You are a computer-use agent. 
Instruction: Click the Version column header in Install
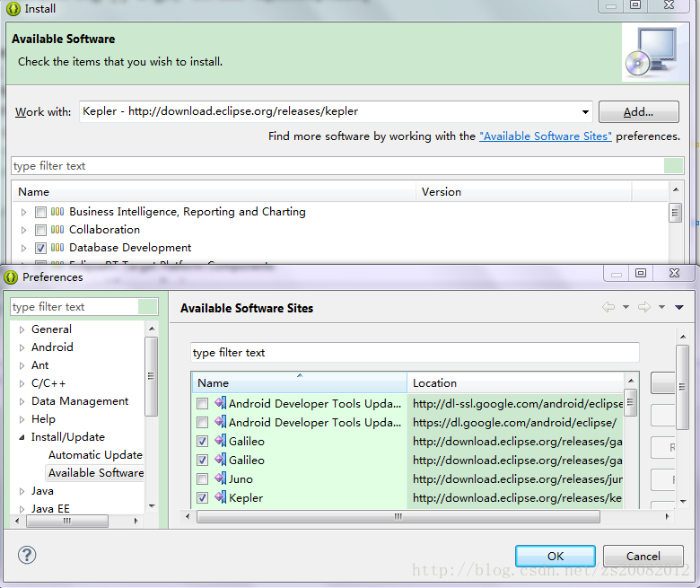click(524, 191)
